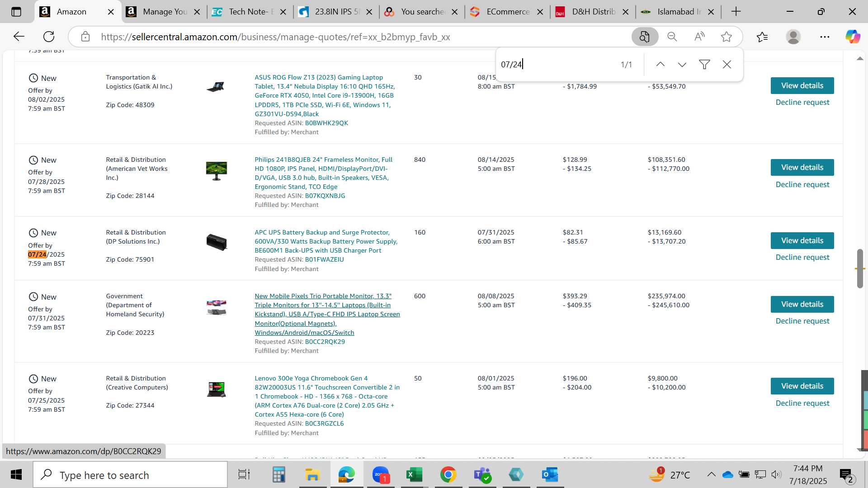868x488 pixels.
Task: Open APC UPS Battery Backup product link
Action: pyautogui.click(x=326, y=241)
